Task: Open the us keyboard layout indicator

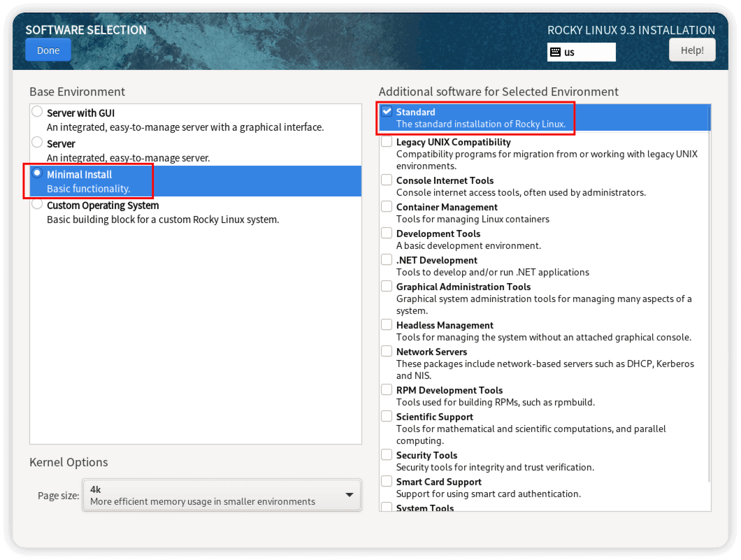Action: coord(582,52)
